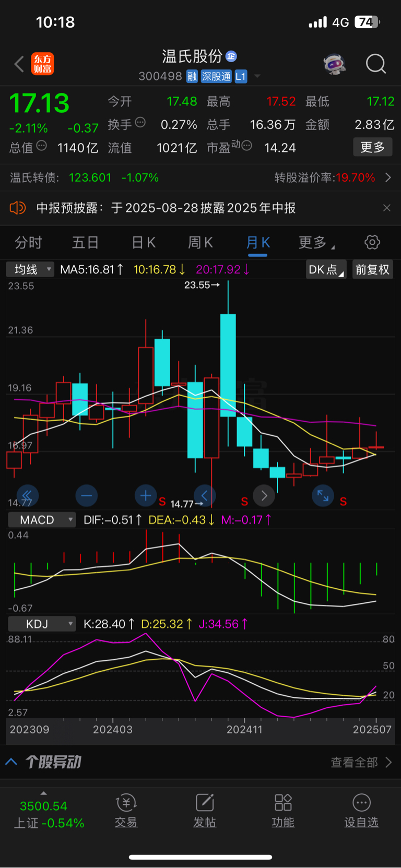Zoom out chart with minus icon
This screenshot has width=401, height=868.
[x=87, y=495]
